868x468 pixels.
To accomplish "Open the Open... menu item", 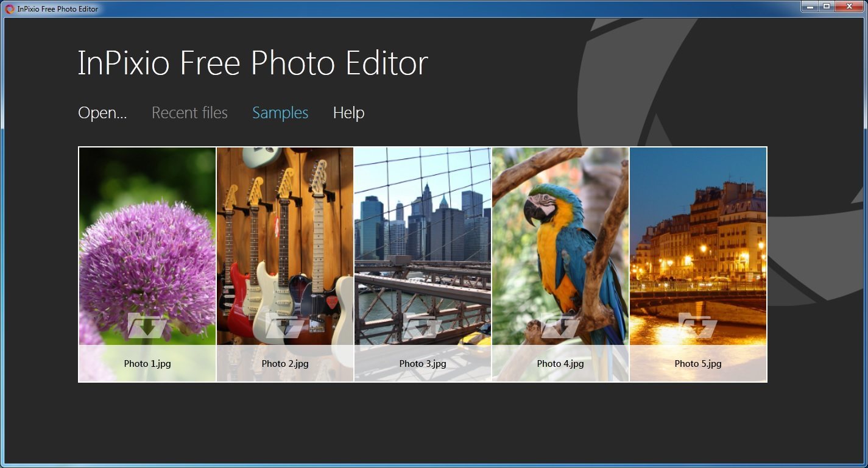I will click(102, 113).
